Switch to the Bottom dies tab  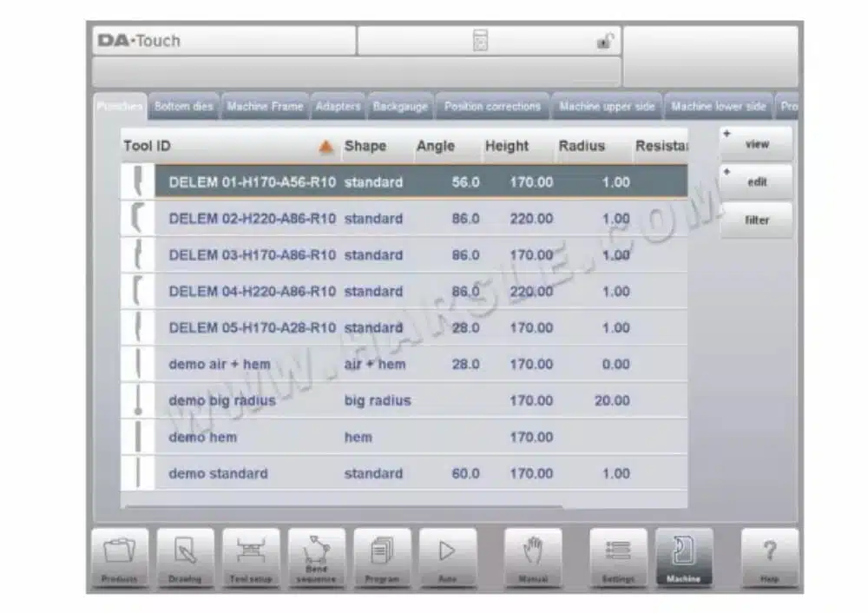click(x=183, y=106)
